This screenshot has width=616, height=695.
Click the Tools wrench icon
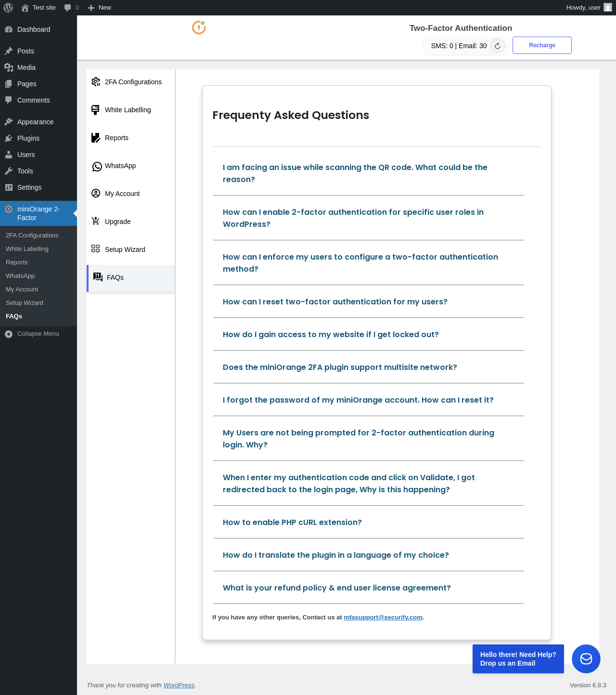[9, 171]
